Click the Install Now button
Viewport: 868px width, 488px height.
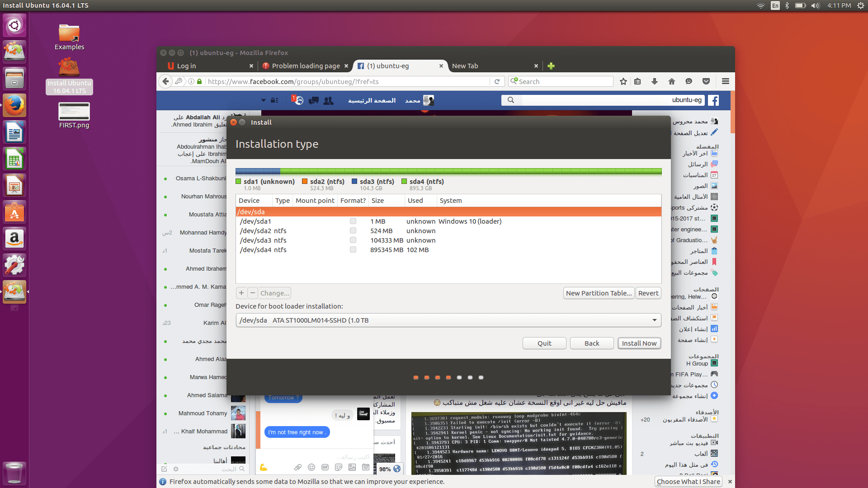(639, 343)
